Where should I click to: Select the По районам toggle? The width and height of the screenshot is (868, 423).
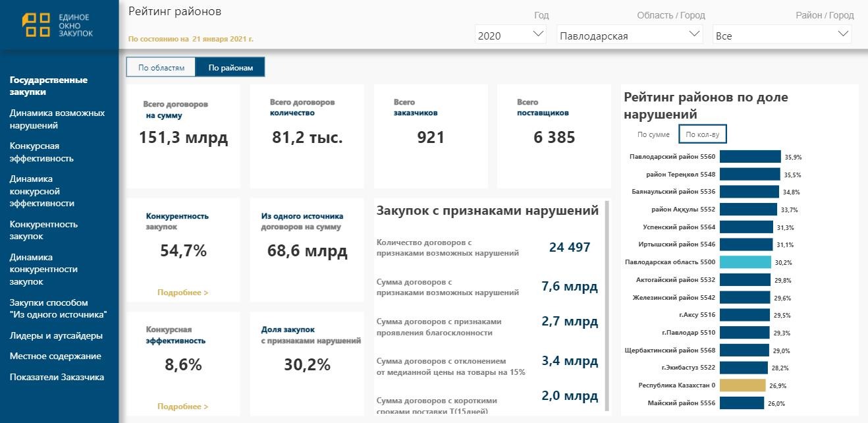click(230, 67)
